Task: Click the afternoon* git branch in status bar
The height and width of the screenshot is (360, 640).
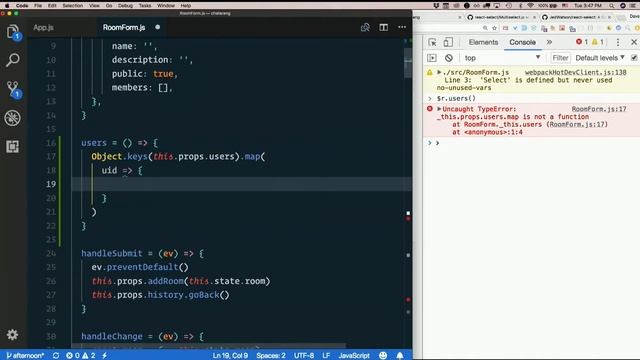Action: click(x=25, y=356)
